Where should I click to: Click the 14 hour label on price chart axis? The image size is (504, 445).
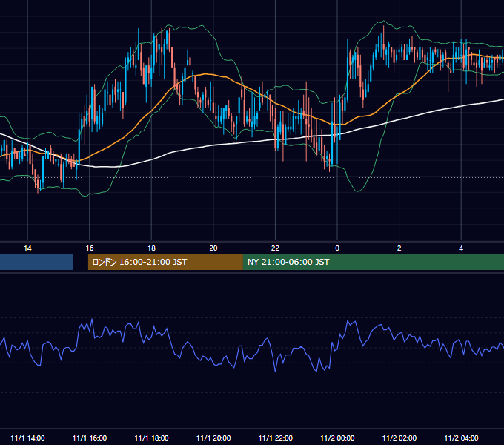pyautogui.click(x=27, y=248)
